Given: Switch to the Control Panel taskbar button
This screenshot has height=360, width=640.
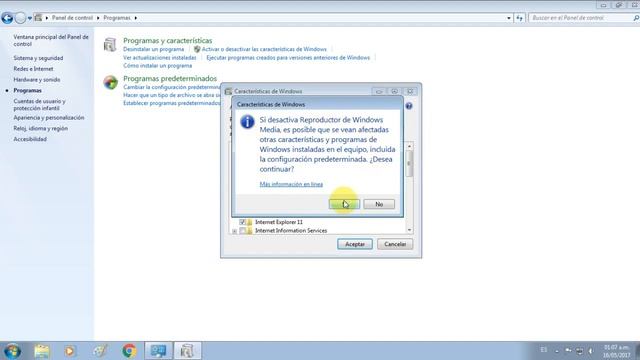Looking at the screenshot, I should 158,351.
